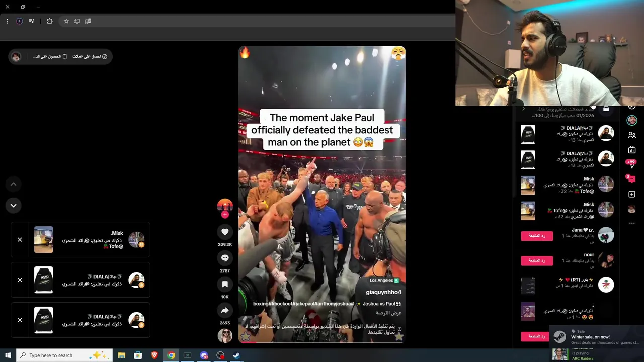Open the messages icon in right sidebar
The width and height of the screenshot is (644, 362).
(x=631, y=178)
